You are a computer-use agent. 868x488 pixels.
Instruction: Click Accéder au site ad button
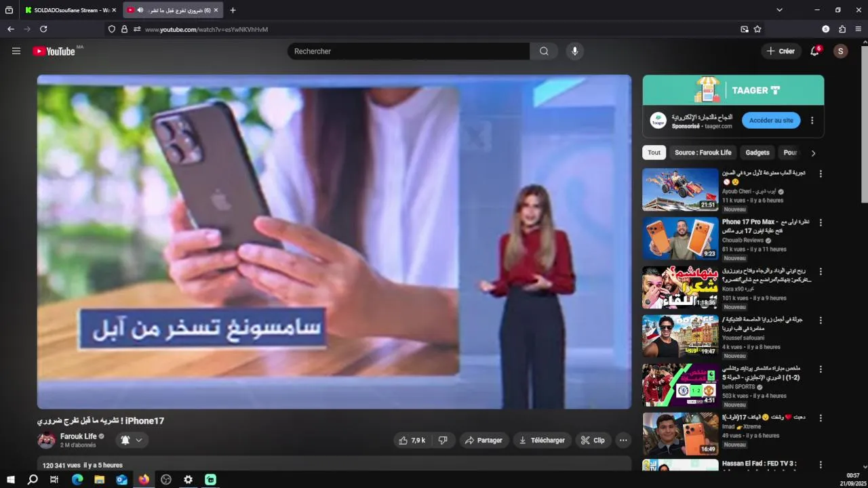pos(771,121)
